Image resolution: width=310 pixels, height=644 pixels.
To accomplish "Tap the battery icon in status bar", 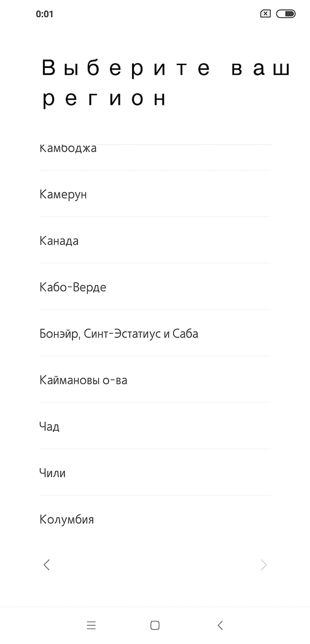I will point(285,14).
